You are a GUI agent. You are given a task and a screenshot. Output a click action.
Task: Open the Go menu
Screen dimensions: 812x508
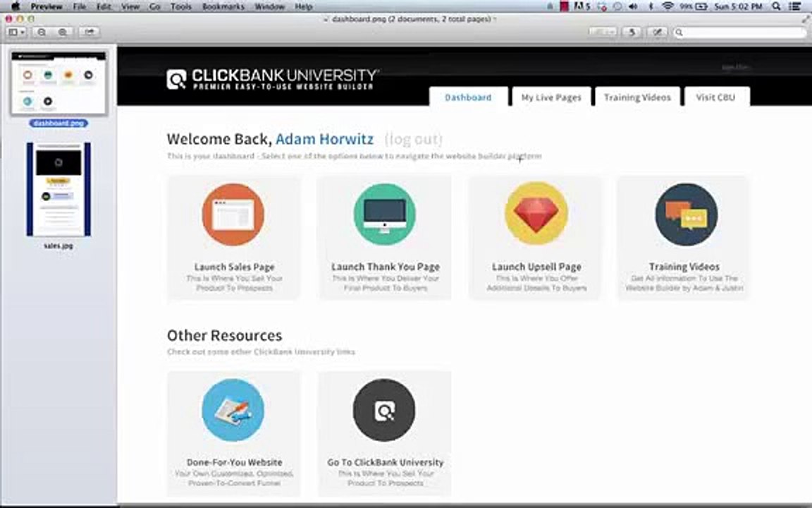[x=154, y=6]
